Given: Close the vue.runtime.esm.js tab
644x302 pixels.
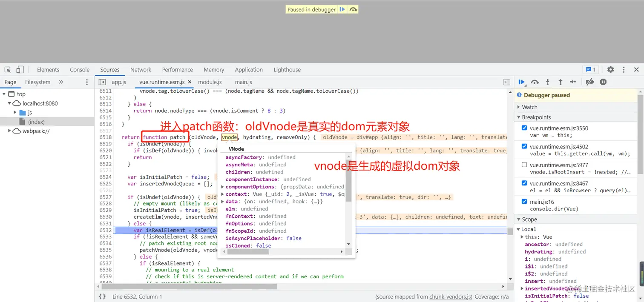Looking at the screenshot, I should click(x=190, y=82).
